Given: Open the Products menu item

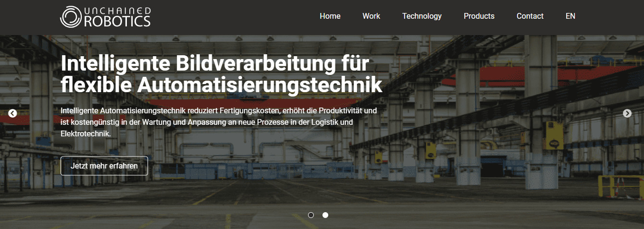Looking at the screenshot, I should pos(479,16).
